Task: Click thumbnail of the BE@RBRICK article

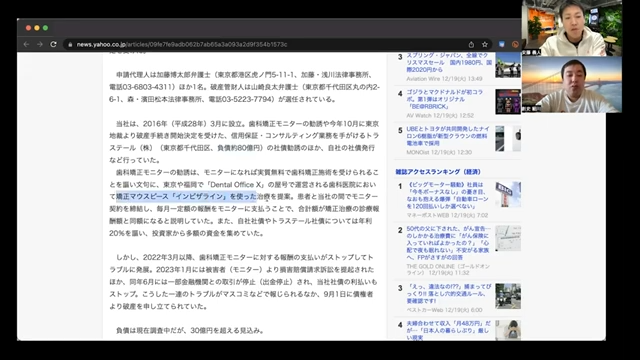Action: [x=508, y=102]
